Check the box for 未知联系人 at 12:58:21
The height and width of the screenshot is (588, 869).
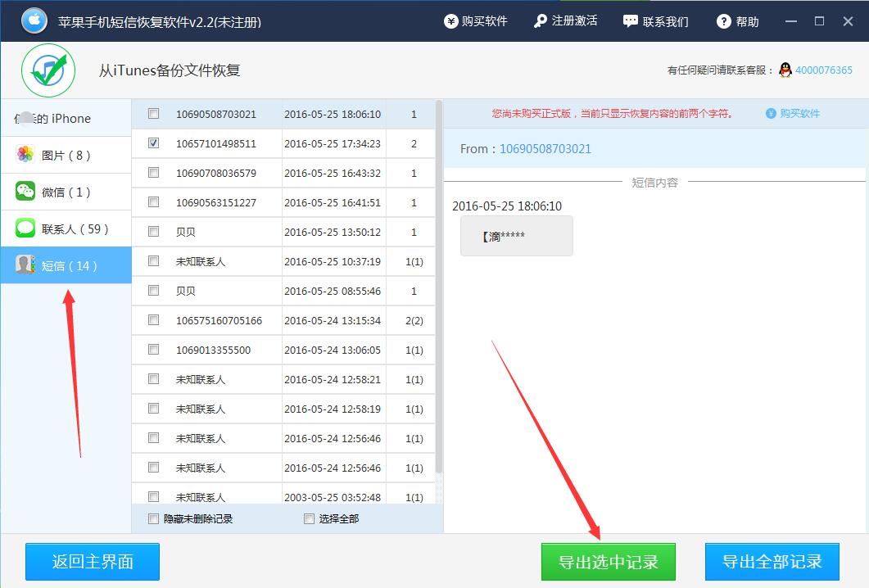153,379
